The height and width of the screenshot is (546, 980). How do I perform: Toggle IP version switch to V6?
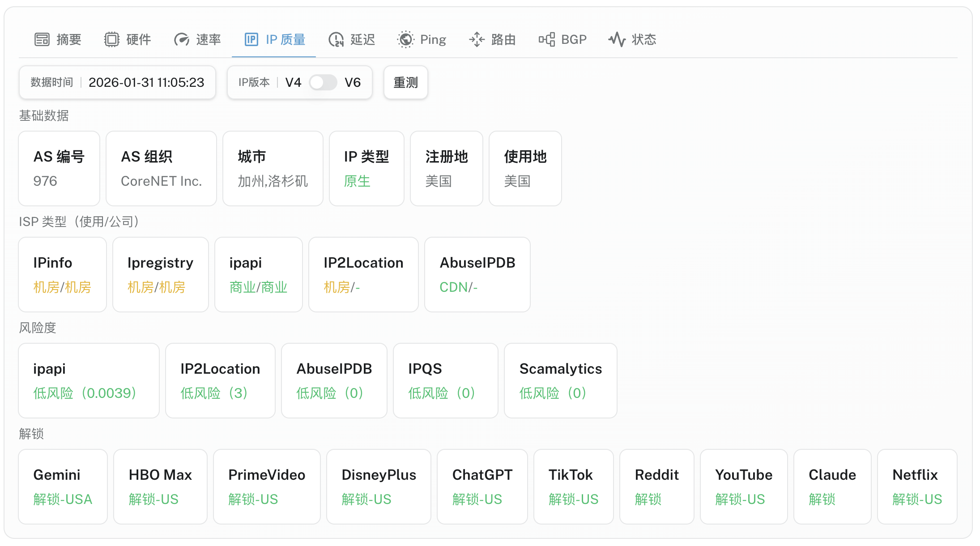coord(323,82)
